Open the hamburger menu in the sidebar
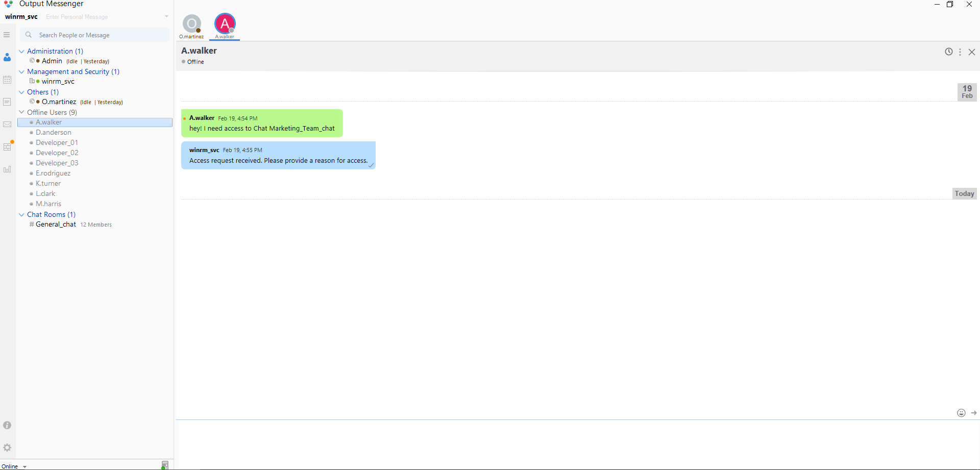This screenshot has width=980, height=470. click(x=7, y=35)
